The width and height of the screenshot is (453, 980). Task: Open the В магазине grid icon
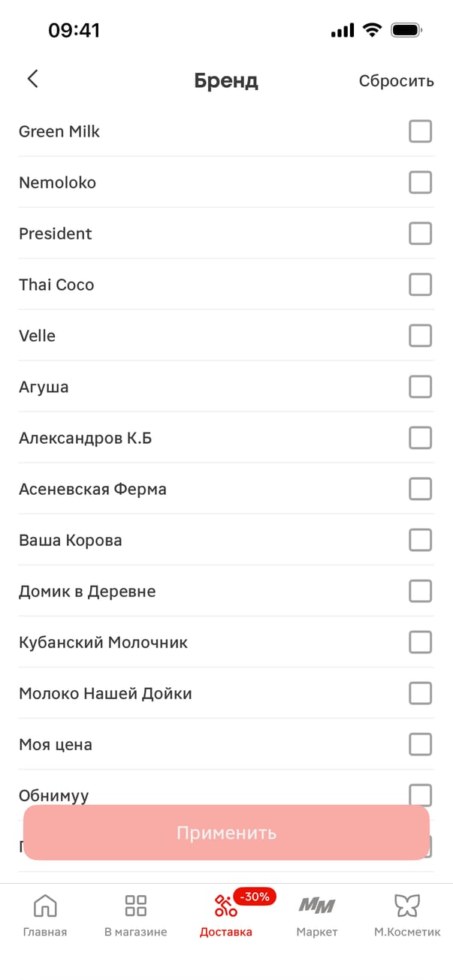[x=136, y=906]
